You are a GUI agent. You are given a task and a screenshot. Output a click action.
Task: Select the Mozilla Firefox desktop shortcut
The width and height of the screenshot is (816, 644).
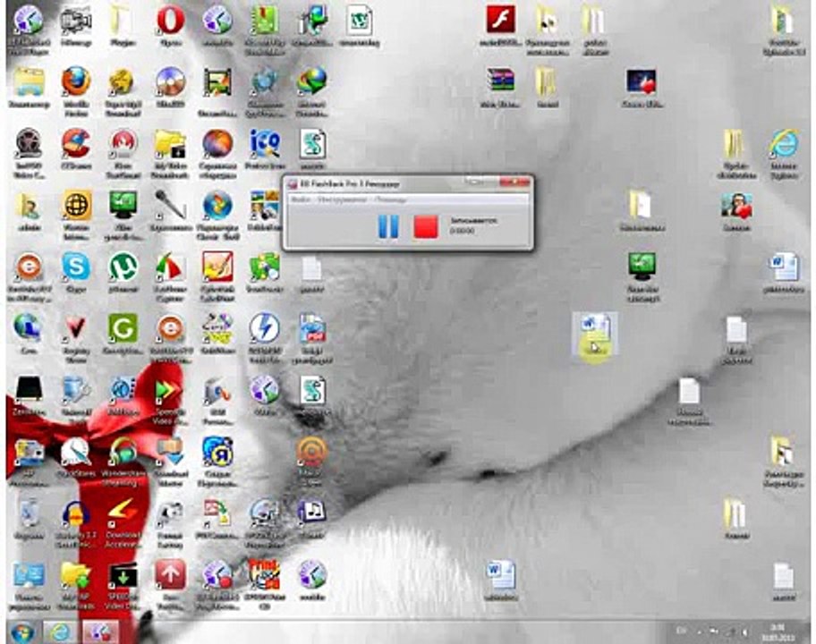click(76, 81)
